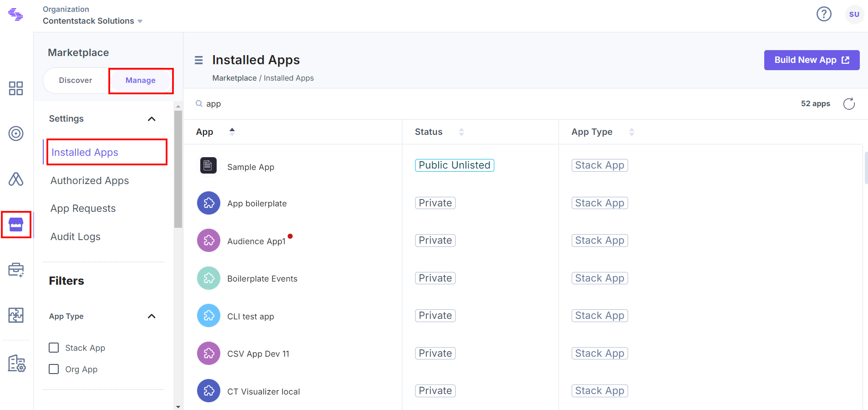Sort by the Status column arrows
868x410 pixels.
point(462,132)
